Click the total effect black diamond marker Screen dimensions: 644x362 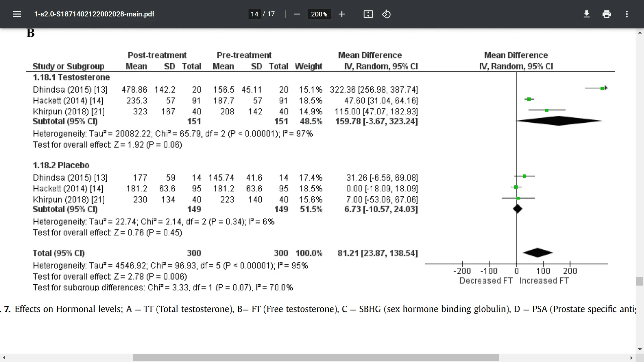click(538, 253)
